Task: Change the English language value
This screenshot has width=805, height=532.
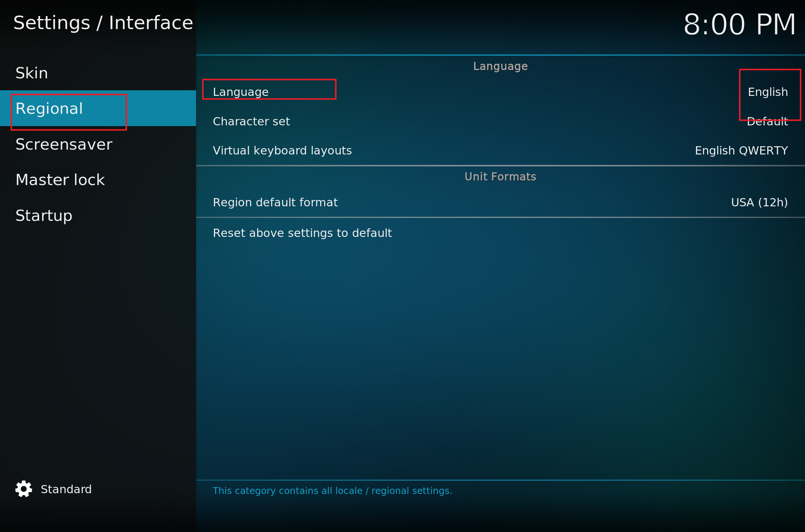Action: coord(768,92)
